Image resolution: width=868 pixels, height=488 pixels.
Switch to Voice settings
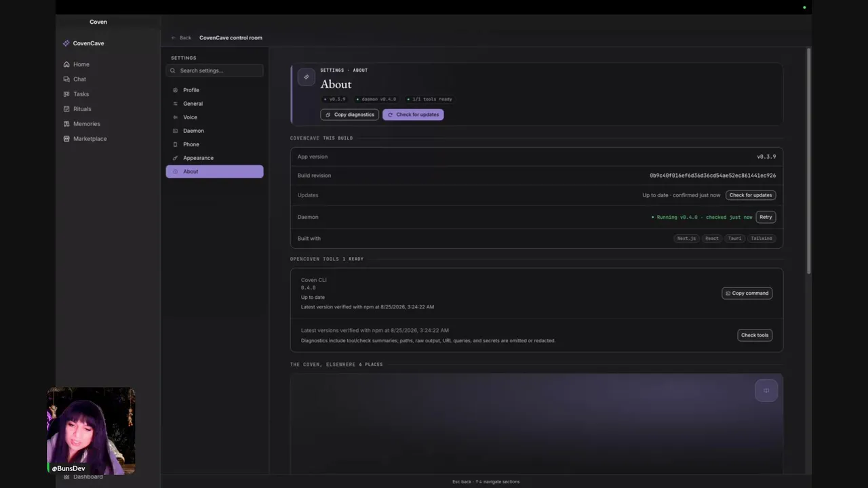coord(214,117)
